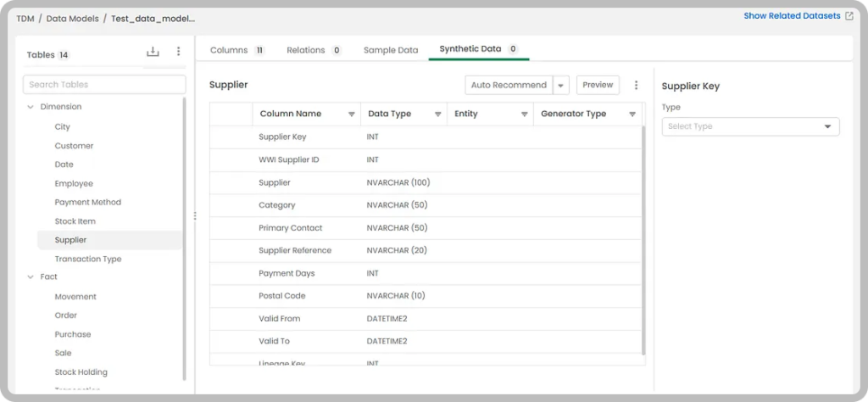Select the Purchase table
Screen dimensions: 868x402
pos(73,334)
